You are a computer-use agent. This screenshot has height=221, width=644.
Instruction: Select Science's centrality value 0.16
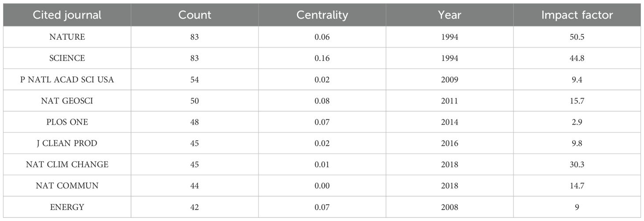point(322,58)
